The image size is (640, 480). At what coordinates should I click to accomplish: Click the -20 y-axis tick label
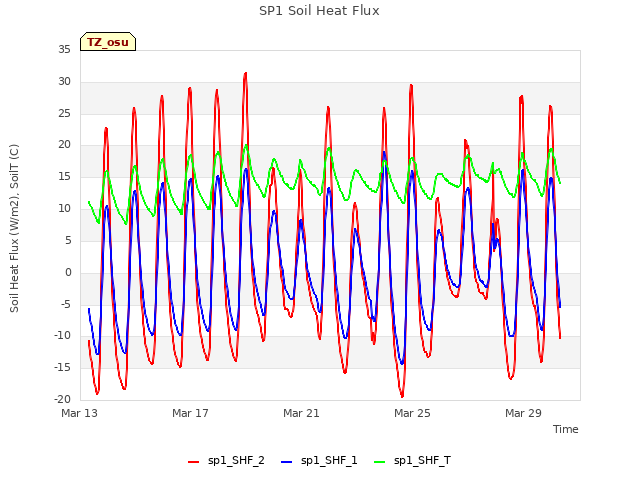[63, 399]
